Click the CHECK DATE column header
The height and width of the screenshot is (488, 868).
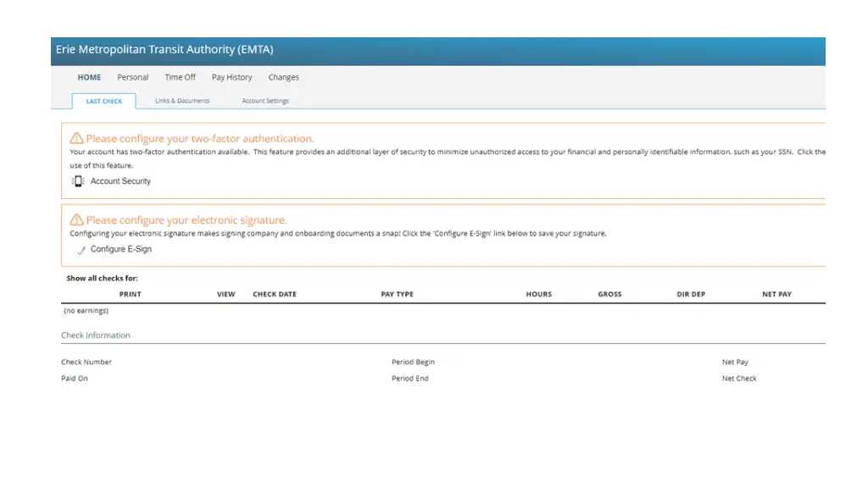(x=275, y=294)
